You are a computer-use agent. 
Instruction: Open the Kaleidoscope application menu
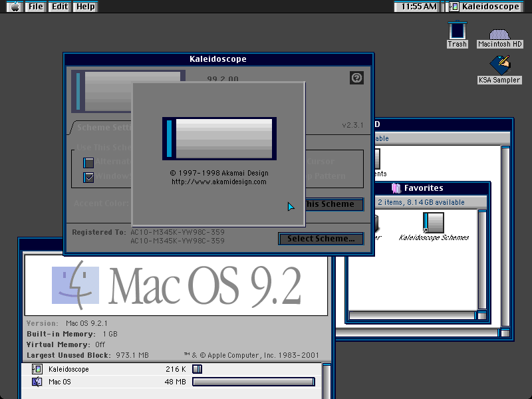[485, 7]
